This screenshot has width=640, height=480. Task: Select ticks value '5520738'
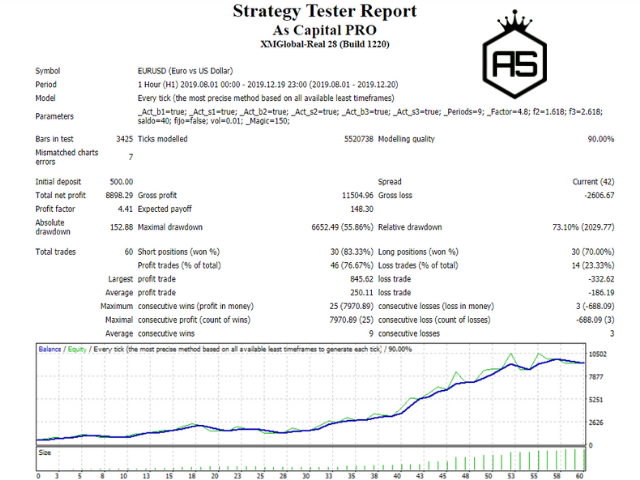coord(358,139)
